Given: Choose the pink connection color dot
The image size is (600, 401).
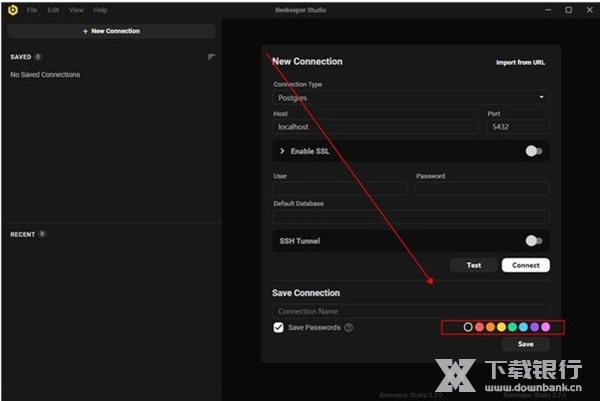Looking at the screenshot, I should pyautogui.click(x=545, y=327).
